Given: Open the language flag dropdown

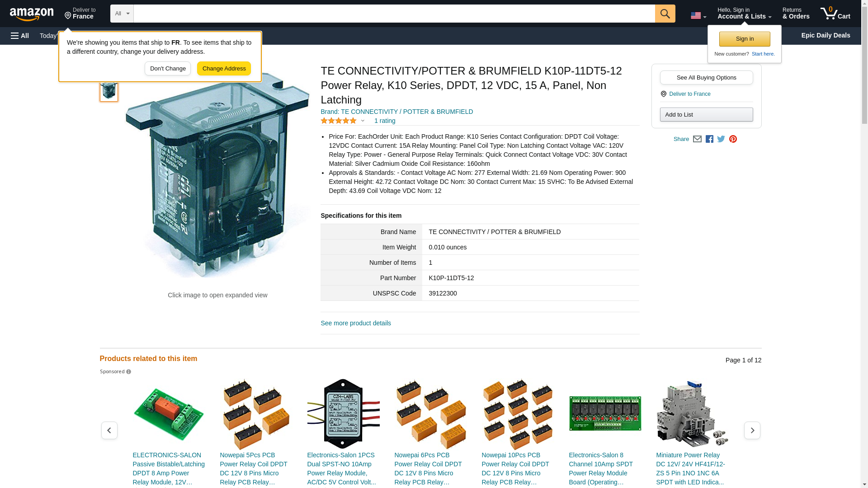Looking at the screenshot, I should [x=698, y=15].
